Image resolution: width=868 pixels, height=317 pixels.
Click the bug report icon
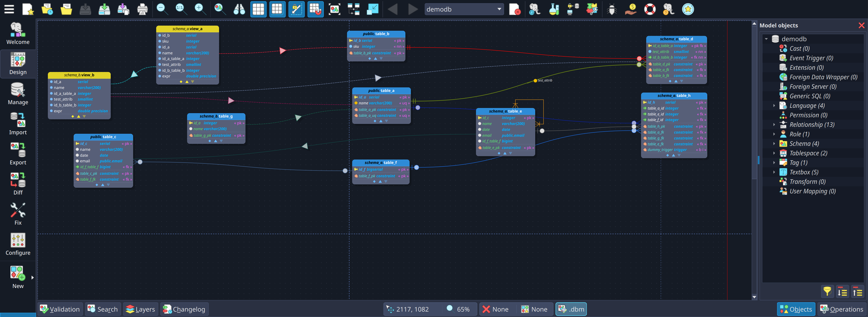coord(612,9)
